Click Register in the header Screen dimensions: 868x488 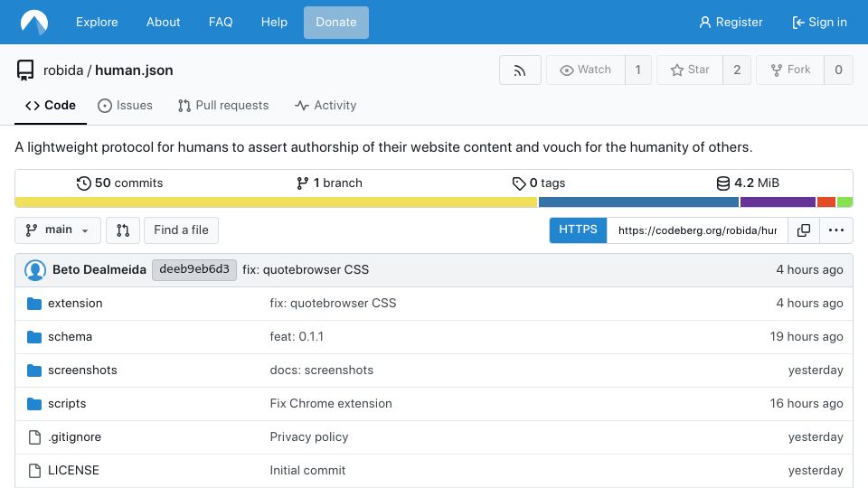(731, 22)
